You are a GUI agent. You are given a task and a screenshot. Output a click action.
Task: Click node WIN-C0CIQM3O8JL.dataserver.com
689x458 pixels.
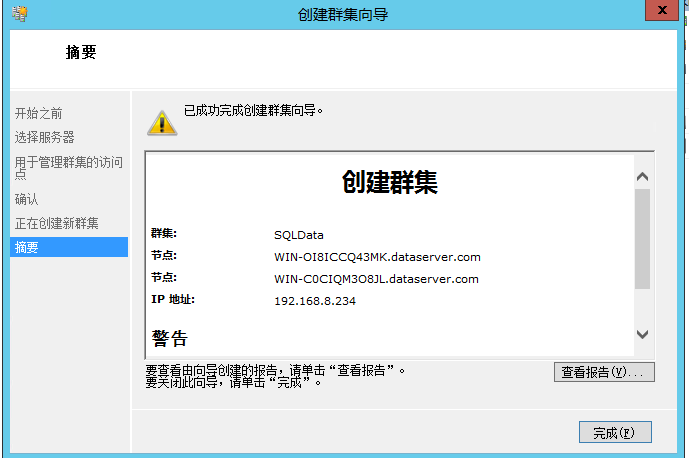(x=377, y=279)
